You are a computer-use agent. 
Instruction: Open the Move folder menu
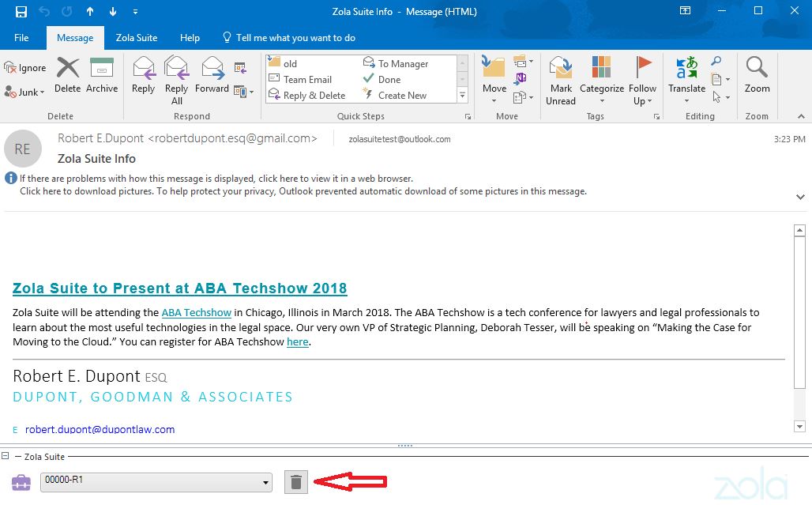click(x=494, y=80)
